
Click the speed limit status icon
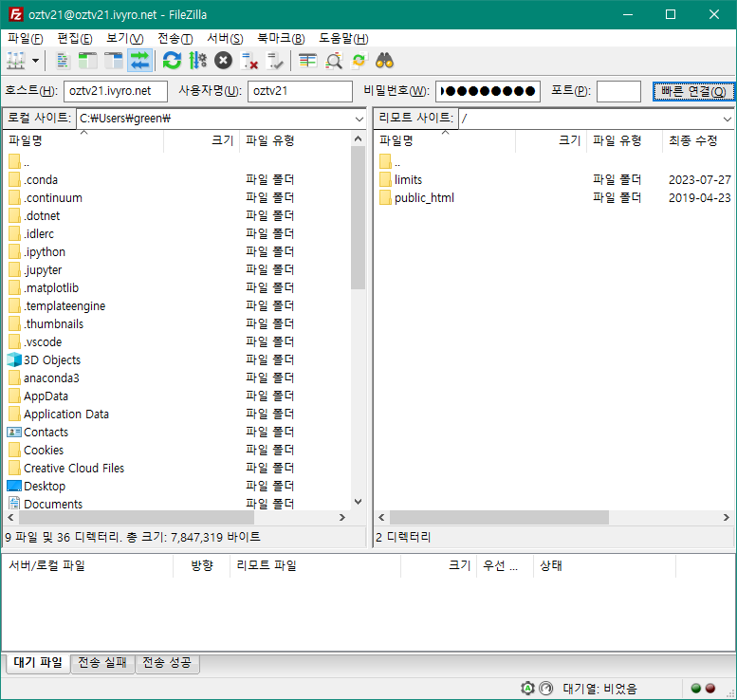pos(546,689)
